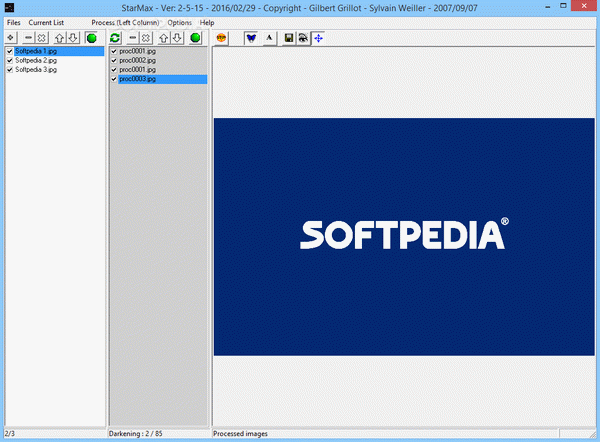Open the Process (Left Column) menu
600x442 pixels.
point(125,23)
